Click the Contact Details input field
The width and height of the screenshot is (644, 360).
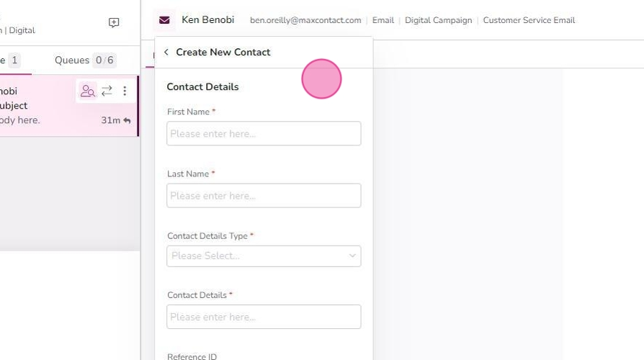264,317
